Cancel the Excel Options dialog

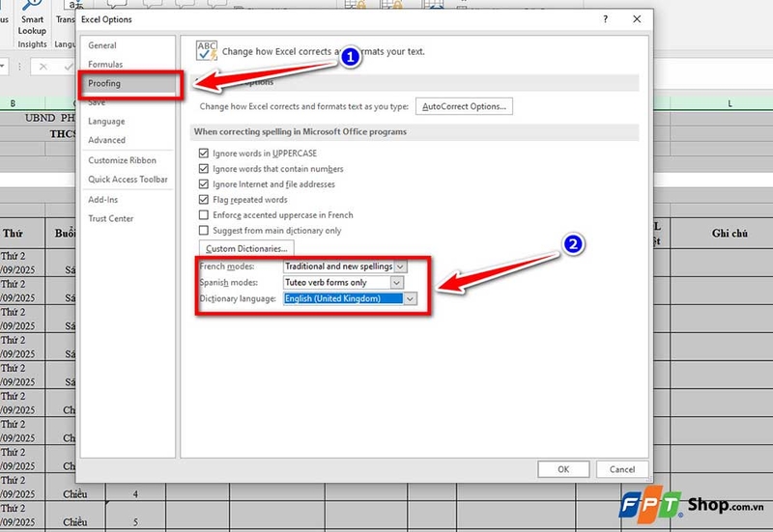click(622, 469)
